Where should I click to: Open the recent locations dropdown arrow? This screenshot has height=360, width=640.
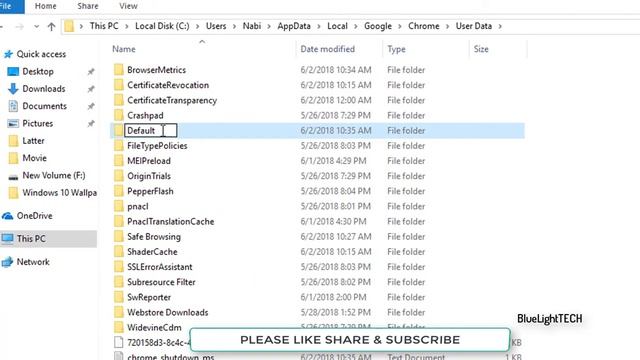point(36,27)
